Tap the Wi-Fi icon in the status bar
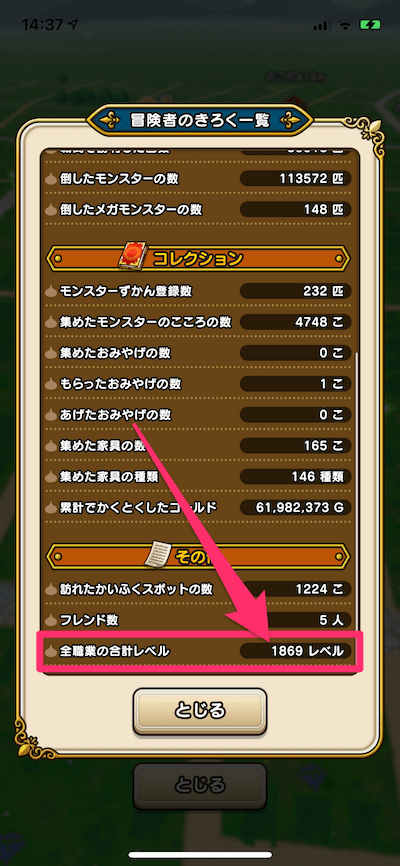 (346, 25)
